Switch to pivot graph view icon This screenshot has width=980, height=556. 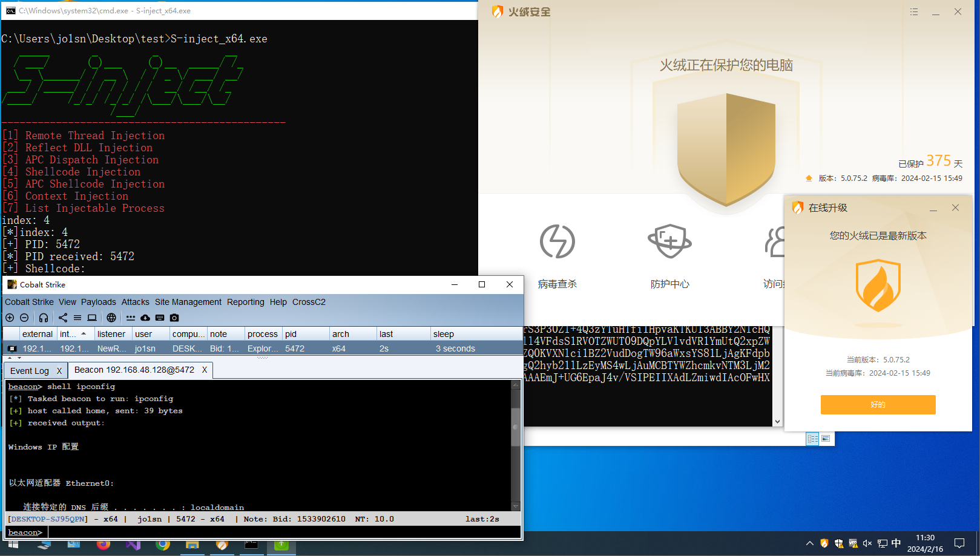click(x=63, y=318)
